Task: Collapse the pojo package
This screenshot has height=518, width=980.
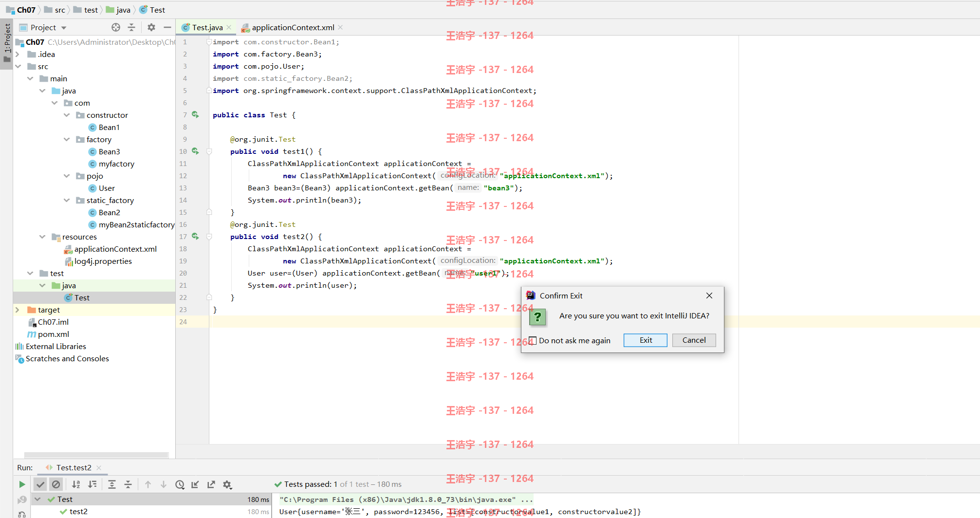Action: [67, 176]
